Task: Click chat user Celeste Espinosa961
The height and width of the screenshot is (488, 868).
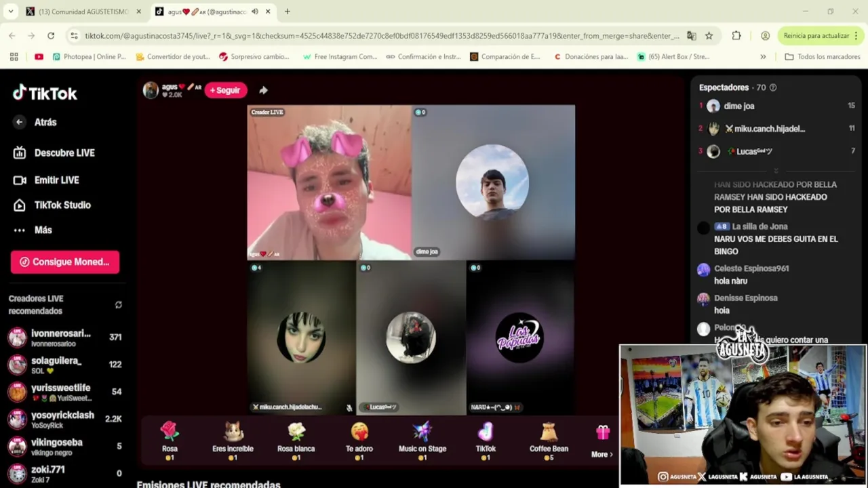Action: tap(751, 268)
